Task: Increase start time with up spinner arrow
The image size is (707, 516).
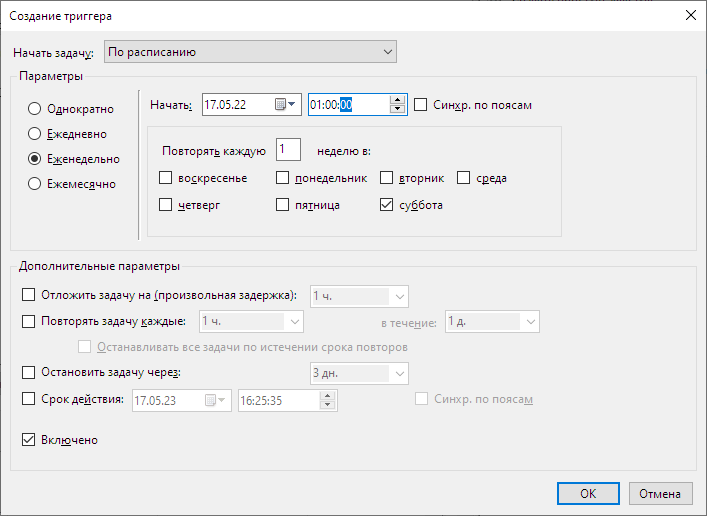Action: point(397,100)
